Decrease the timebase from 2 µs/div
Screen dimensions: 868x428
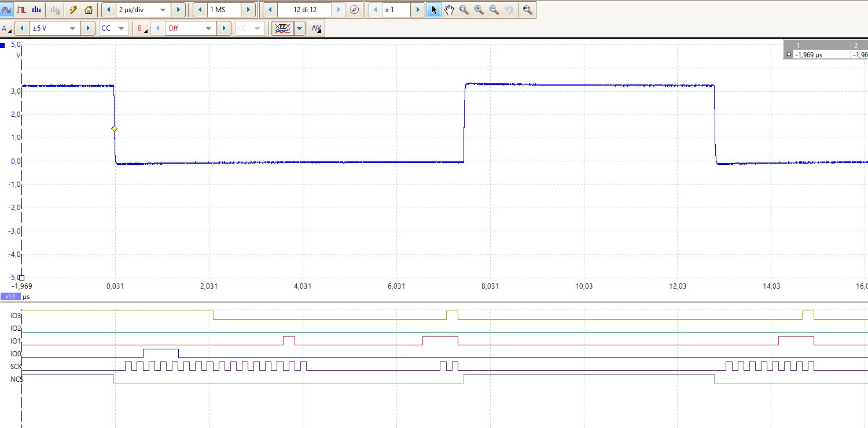point(109,10)
